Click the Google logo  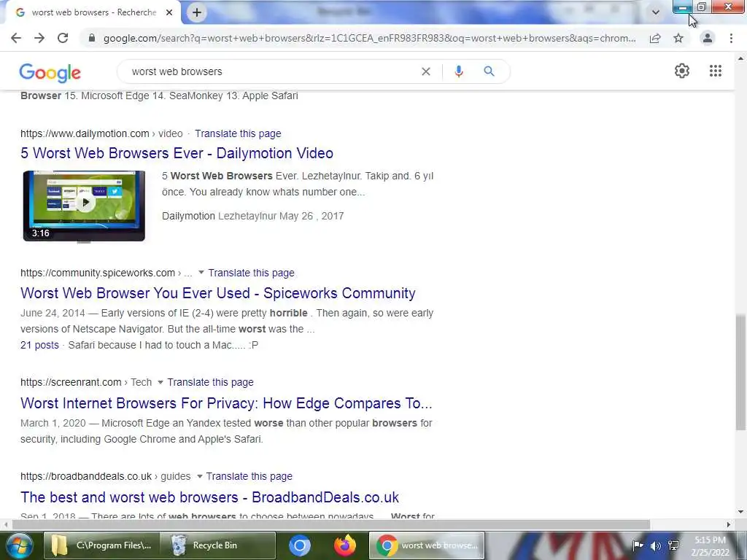[50, 72]
